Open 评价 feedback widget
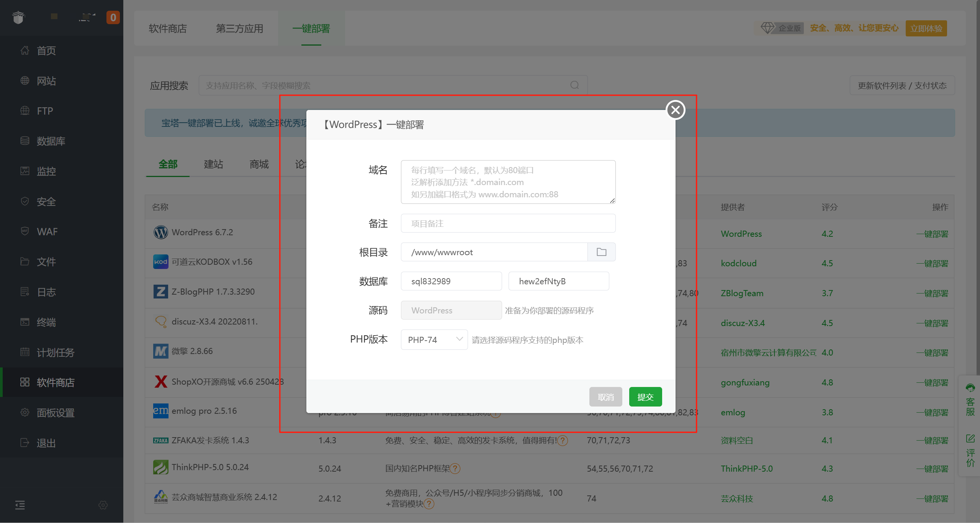Image resolution: width=980 pixels, height=523 pixels. 970,451
